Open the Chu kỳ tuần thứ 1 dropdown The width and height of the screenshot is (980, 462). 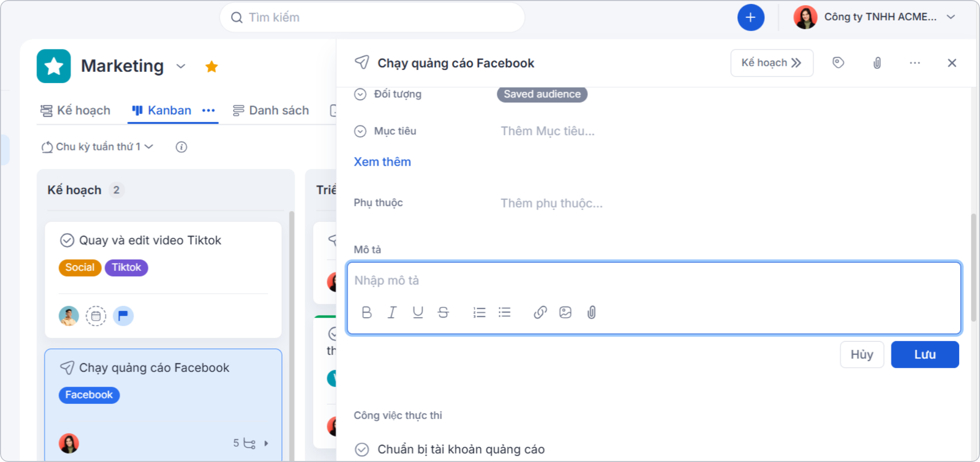(x=97, y=147)
